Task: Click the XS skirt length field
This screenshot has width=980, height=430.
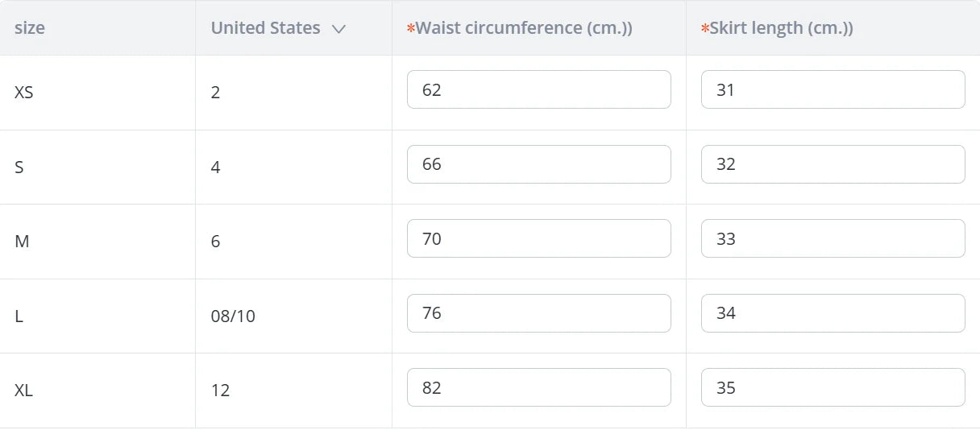Action: tap(833, 89)
